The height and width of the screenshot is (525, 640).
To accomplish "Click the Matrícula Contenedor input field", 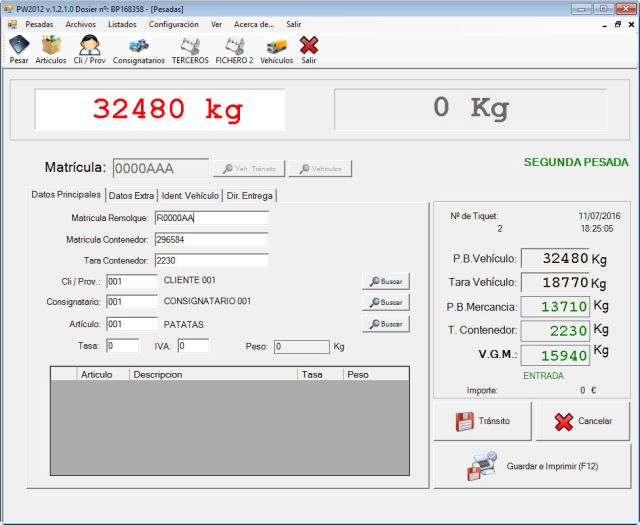I will pos(211,240).
